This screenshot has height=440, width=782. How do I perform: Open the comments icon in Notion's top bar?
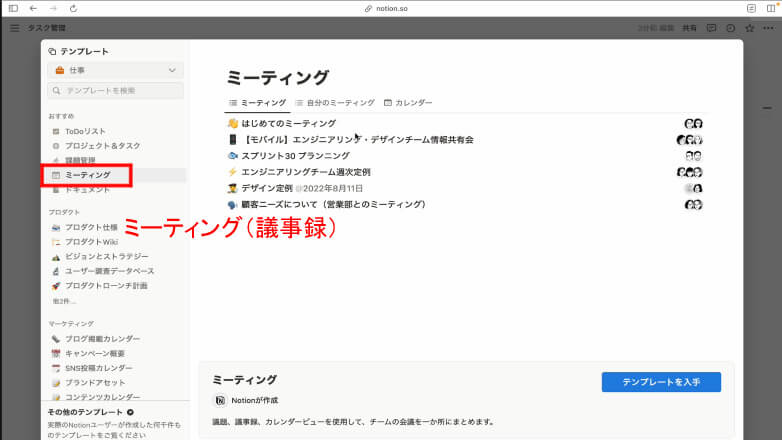(711, 28)
